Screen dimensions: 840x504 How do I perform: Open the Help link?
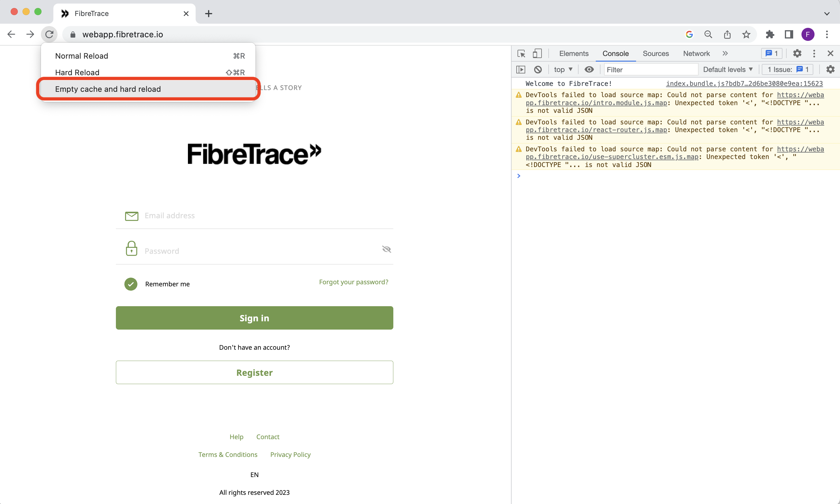[236, 437]
